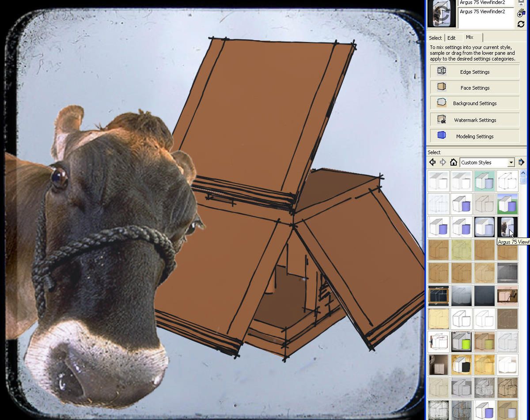The height and width of the screenshot is (420, 530).
Task: Select the faint grid blueprint style thumbnail
Action: point(439,204)
